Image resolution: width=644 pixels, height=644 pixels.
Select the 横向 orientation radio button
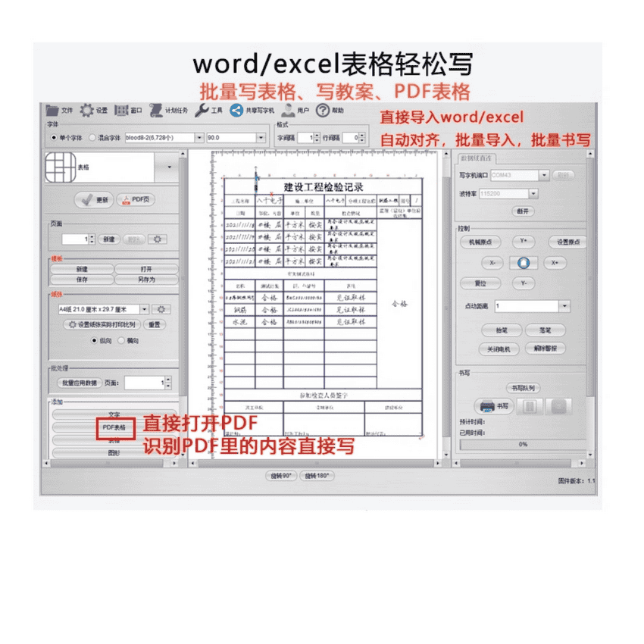[121, 340]
